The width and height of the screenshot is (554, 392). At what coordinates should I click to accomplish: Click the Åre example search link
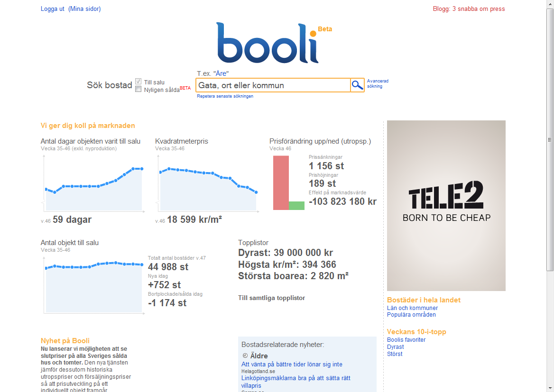221,73
